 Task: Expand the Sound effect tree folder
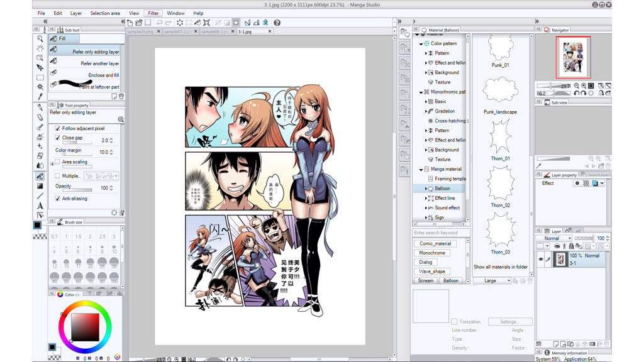pyautogui.click(x=426, y=208)
